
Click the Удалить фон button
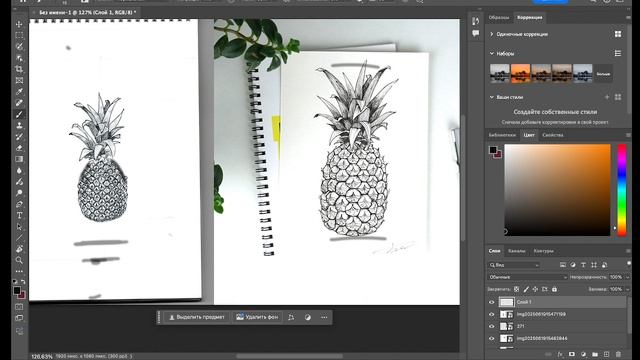[x=257, y=317]
